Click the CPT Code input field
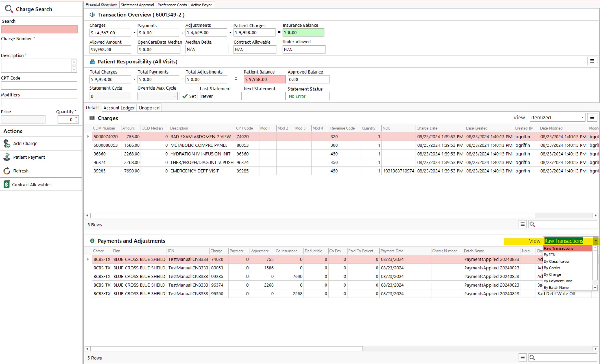Screen dimensions: 602x364 tap(39, 86)
